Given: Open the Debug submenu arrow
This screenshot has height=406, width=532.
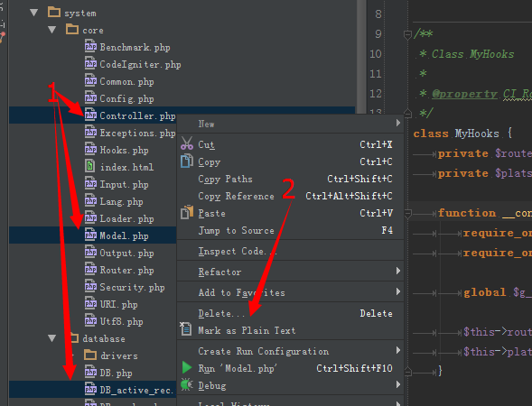Looking at the screenshot, I should click(x=398, y=384).
